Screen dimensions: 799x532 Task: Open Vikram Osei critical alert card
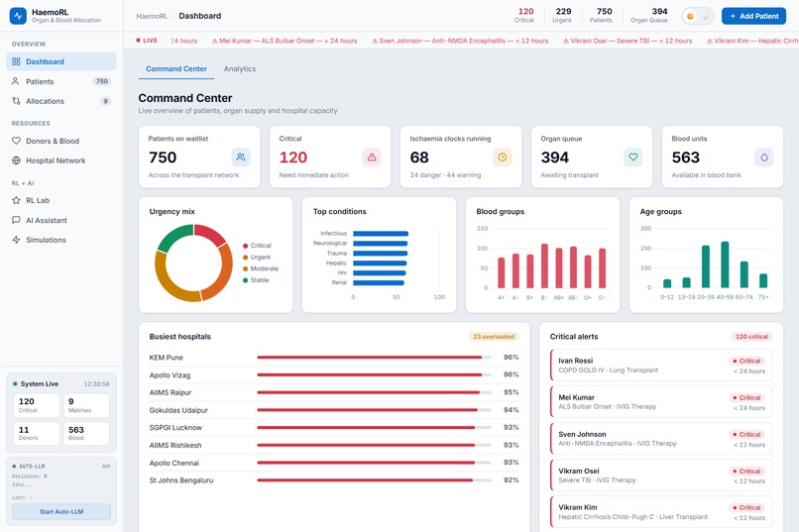pos(661,475)
